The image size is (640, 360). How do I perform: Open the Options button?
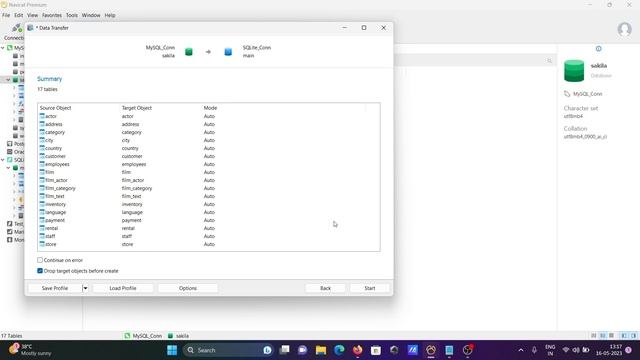pyautogui.click(x=188, y=288)
